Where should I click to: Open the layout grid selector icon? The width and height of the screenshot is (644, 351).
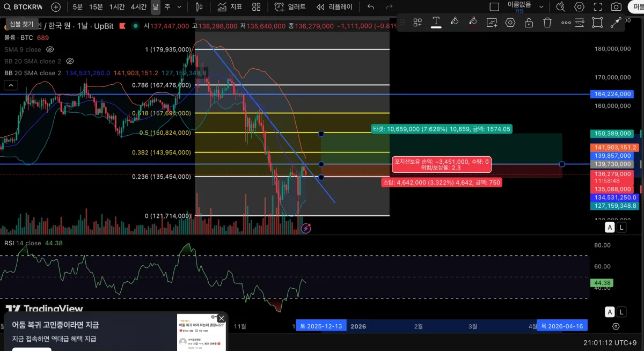[x=257, y=7]
